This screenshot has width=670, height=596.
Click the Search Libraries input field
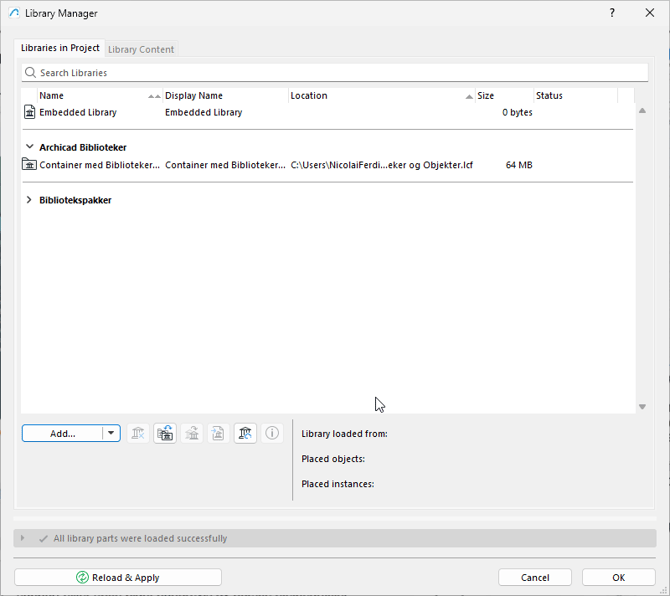(340, 73)
